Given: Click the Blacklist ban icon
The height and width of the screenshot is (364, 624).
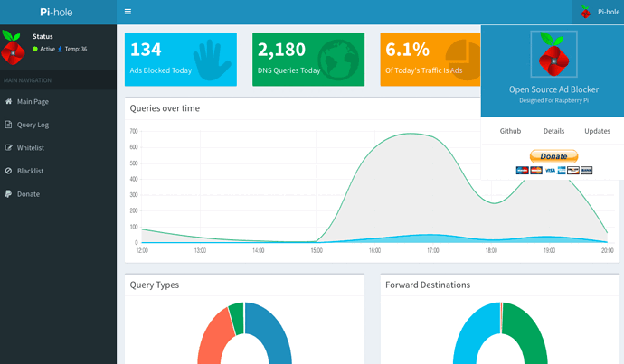Looking at the screenshot, I should point(8,171).
